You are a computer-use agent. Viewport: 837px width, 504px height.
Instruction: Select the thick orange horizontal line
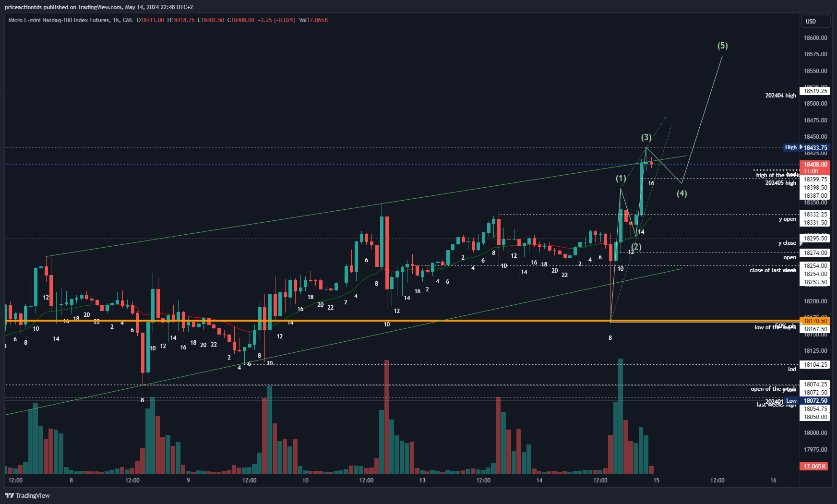402,321
